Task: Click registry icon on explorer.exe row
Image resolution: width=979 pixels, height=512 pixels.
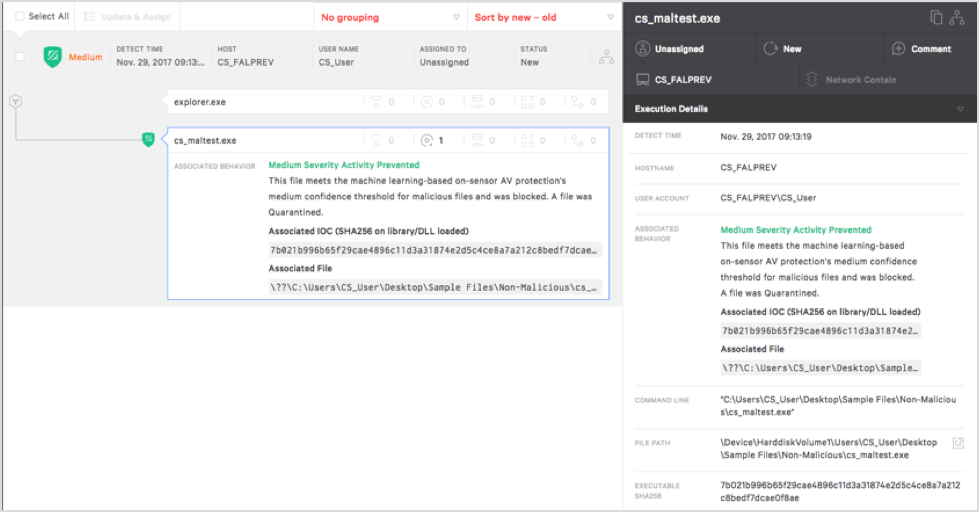Action: [x=528, y=102]
